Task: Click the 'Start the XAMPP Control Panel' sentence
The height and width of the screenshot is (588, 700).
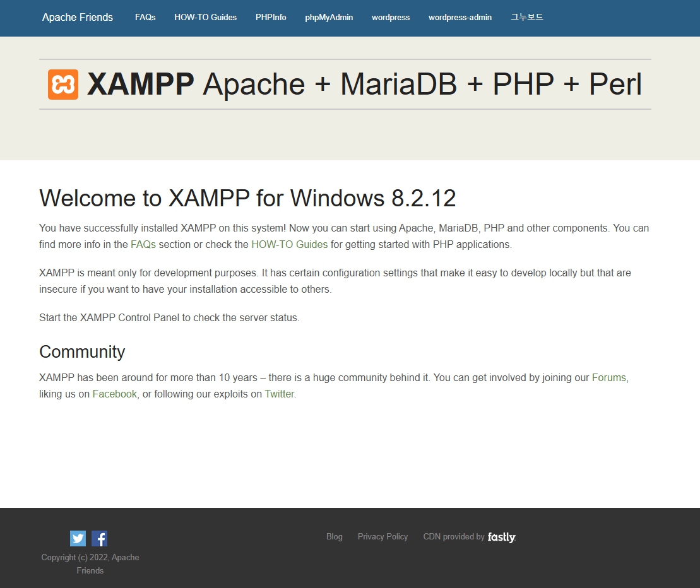Action: (x=169, y=317)
